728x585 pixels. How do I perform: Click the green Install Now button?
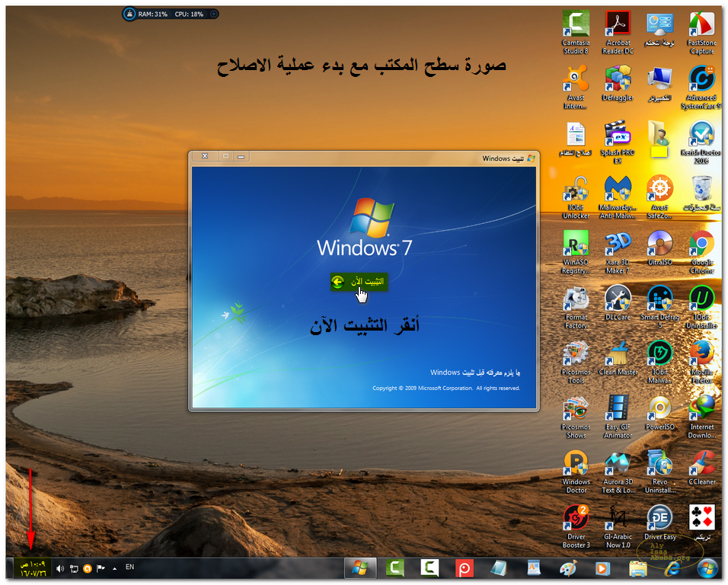(x=359, y=282)
